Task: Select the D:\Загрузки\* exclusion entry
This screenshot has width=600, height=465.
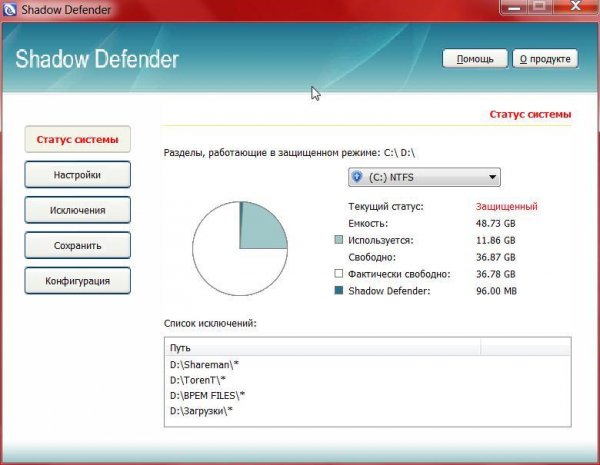Action: [201, 411]
